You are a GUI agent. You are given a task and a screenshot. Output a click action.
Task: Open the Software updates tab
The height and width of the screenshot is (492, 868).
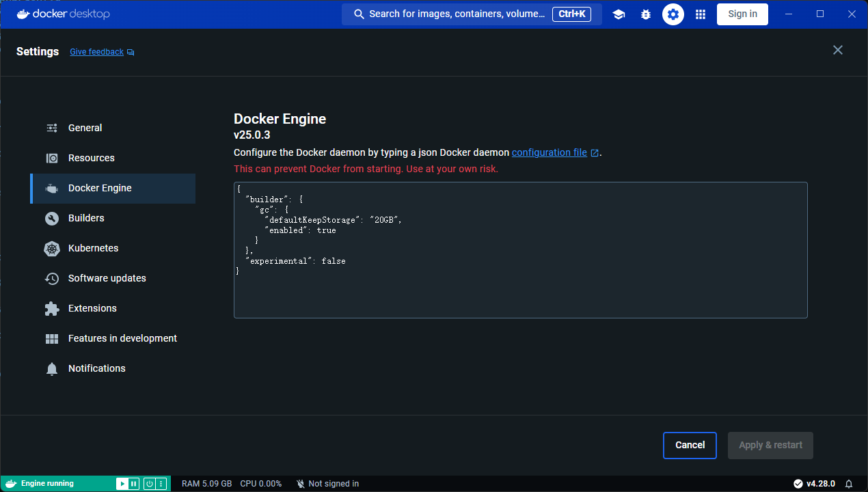click(x=113, y=278)
